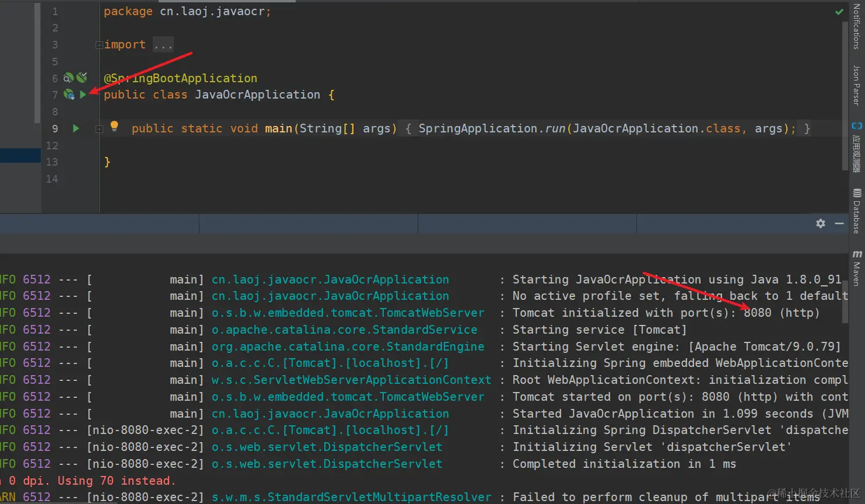Screen dimensions: 865x504
Task: Click the ServletWebServerApplicationContext logger name
Action: [x=351, y=380]
